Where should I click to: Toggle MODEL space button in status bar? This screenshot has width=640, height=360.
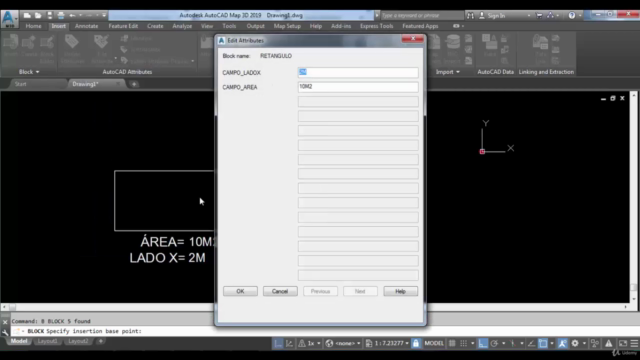tap(434, 344)
